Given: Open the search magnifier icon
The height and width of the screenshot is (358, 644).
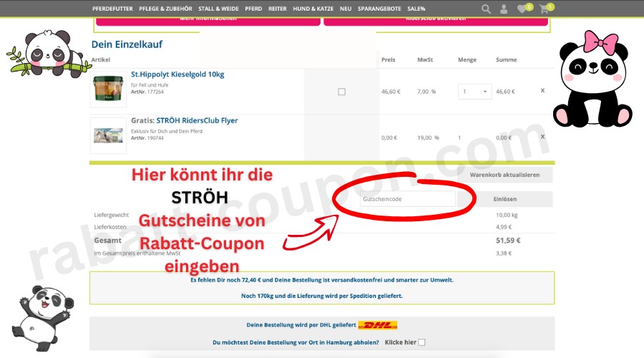Looking at the screenshot, I should pyautogui.click(x=486, y=9).
